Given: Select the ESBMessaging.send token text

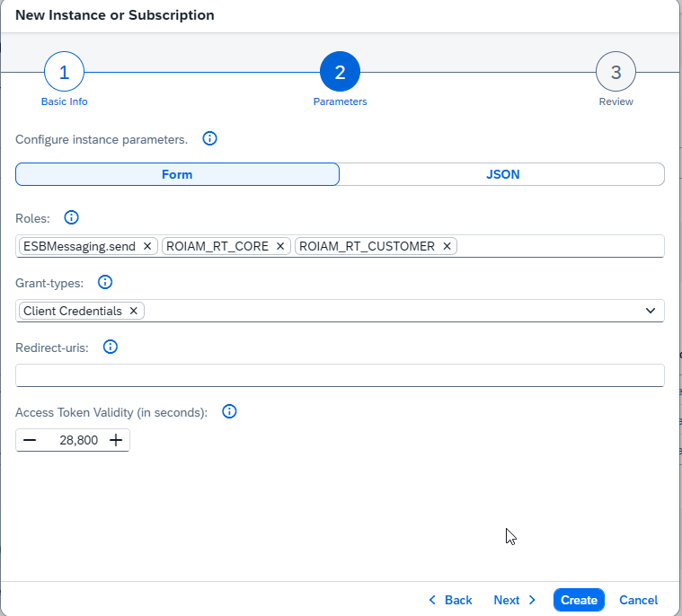Looking at the screenshot, I should click(80, 246).
